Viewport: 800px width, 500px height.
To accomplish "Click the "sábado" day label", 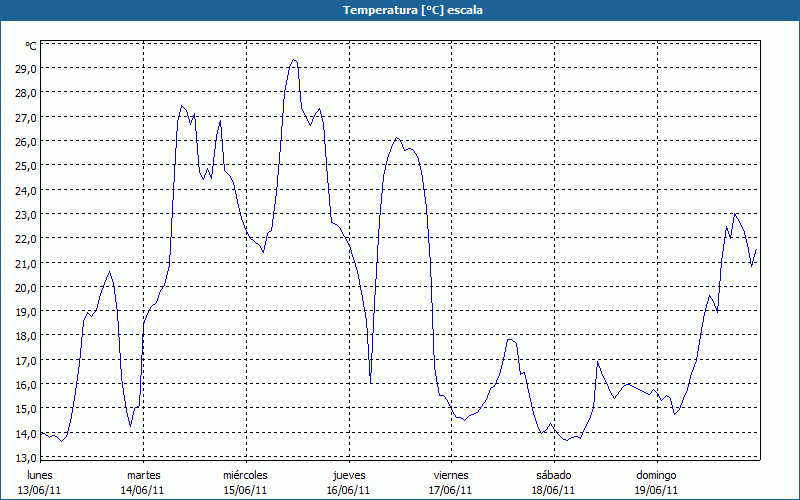I will coord(553,475).
